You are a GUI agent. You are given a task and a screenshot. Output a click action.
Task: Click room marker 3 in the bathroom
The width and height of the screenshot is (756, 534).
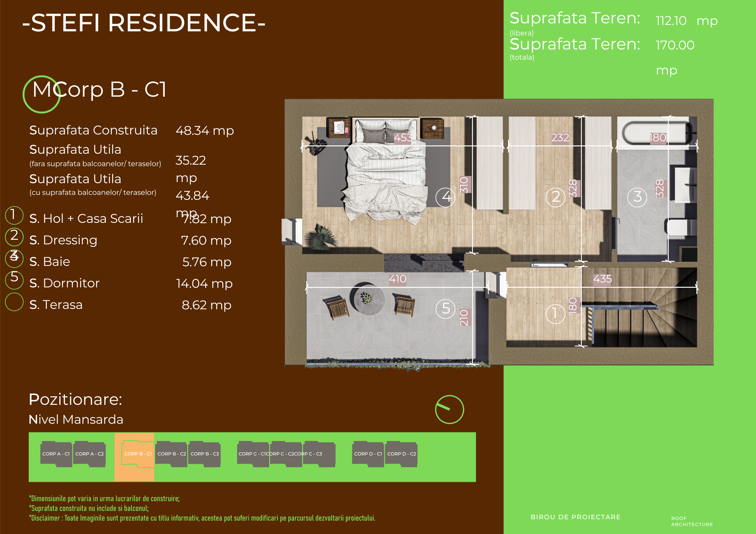click(x=637, y=197)
